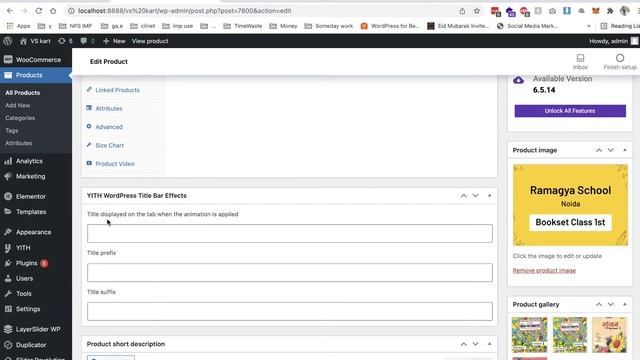
Task: Open comments icon in admin bar
Action: [87, 41]
